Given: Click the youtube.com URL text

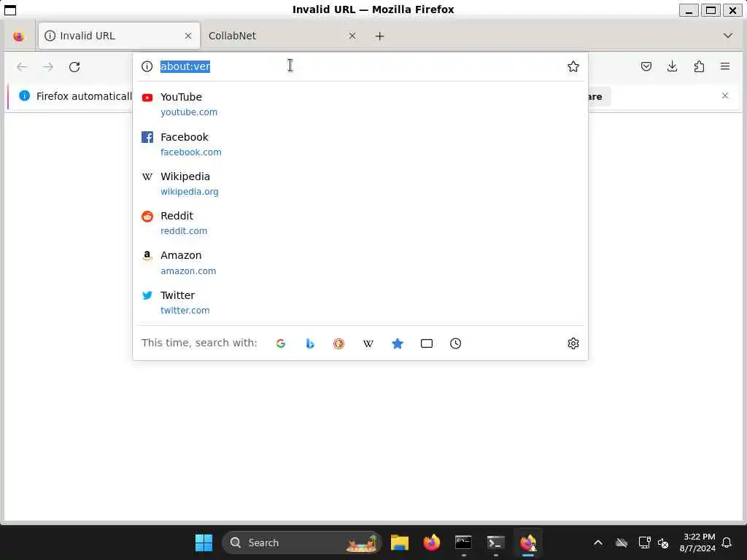Looking at the screenshot, I should tap(189, 112).
